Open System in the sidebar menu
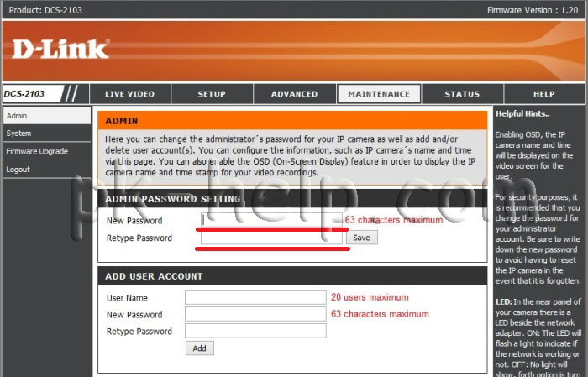Image resolution: width=588 pixels, height=377 pixels. point(47,134)
